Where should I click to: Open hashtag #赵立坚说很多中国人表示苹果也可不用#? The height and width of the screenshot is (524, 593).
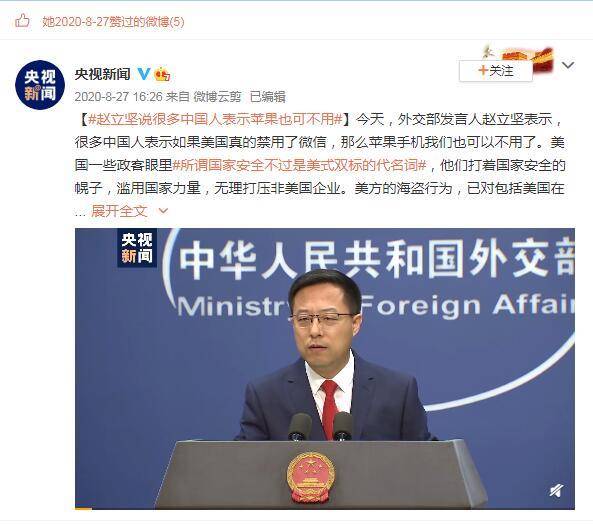[216, 119]
